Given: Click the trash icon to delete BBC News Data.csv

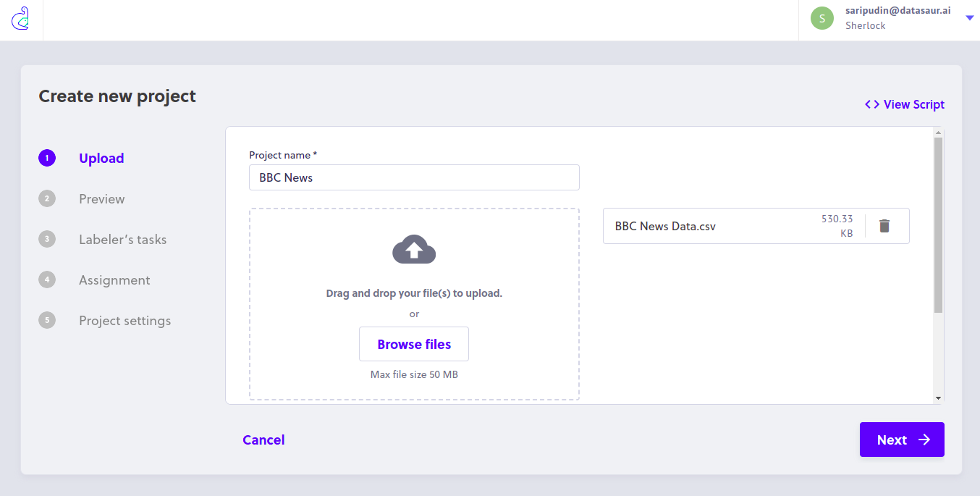Looking at the screenshot, I should 884,226.
